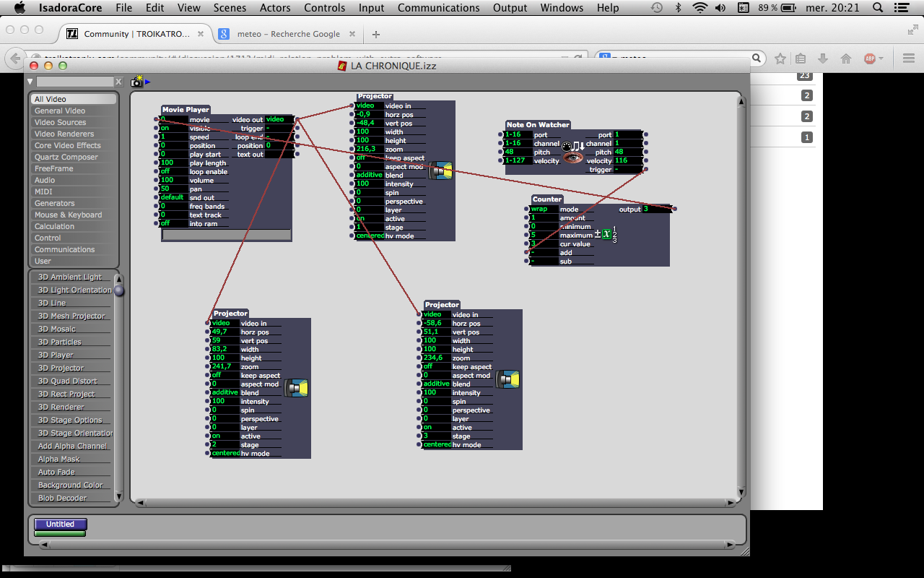Select the Mouse & Keyboard category

[x=74, y=215]
